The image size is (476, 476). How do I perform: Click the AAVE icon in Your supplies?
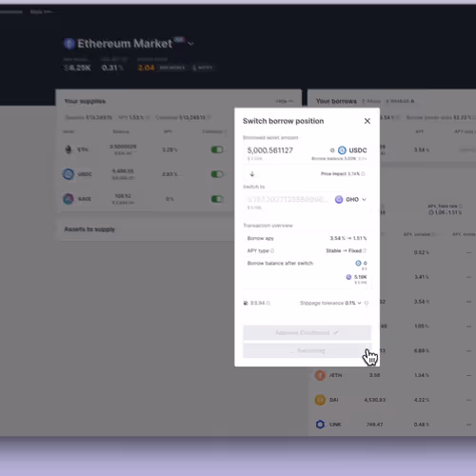pyautogui.click(x=69, y=199)
